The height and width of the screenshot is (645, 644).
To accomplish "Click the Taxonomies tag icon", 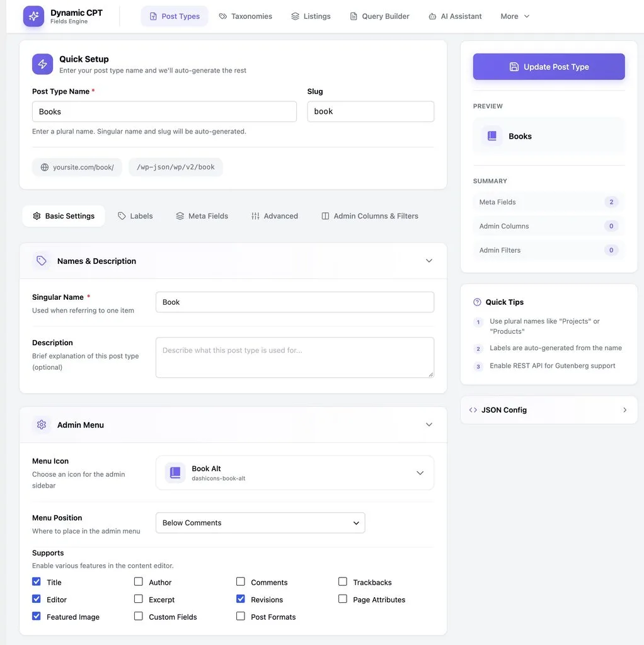I will pos(222,16).
